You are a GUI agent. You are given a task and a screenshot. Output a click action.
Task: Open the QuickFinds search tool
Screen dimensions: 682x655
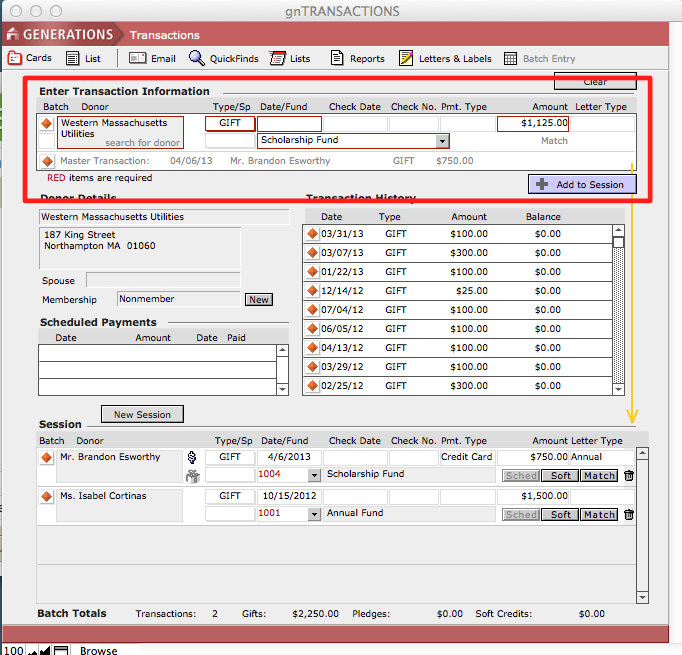click(223, 59)
